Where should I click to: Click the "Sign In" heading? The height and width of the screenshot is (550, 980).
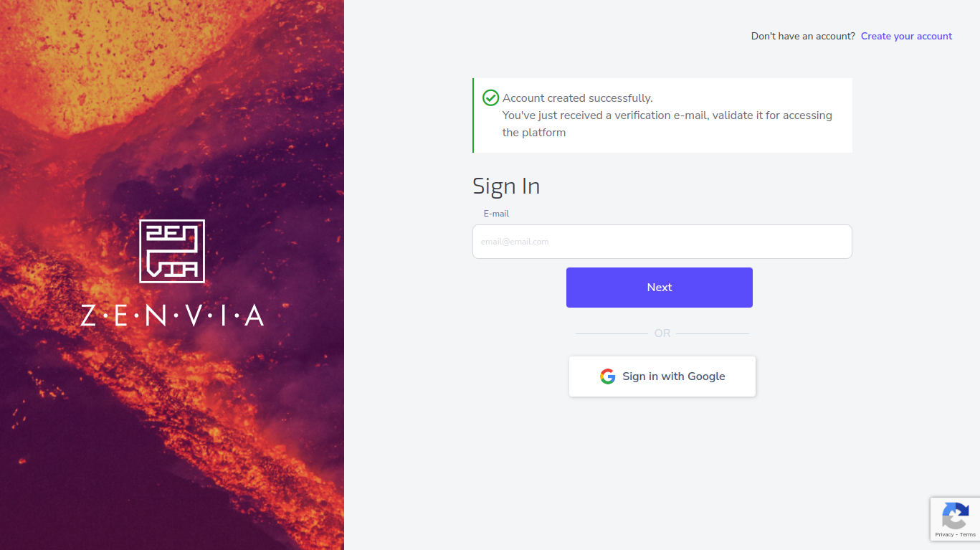506,186
